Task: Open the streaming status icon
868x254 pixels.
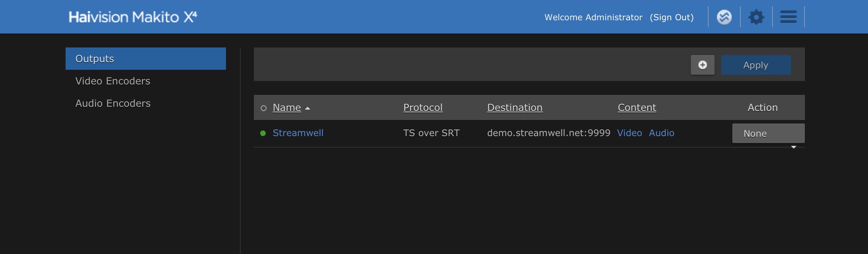Action: [724, 17]
